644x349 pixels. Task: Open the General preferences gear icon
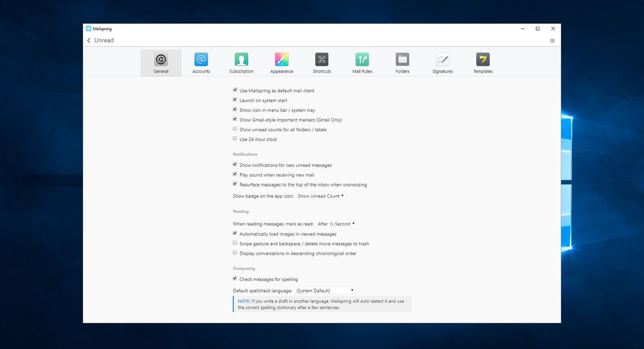click(x=161, y=59)
